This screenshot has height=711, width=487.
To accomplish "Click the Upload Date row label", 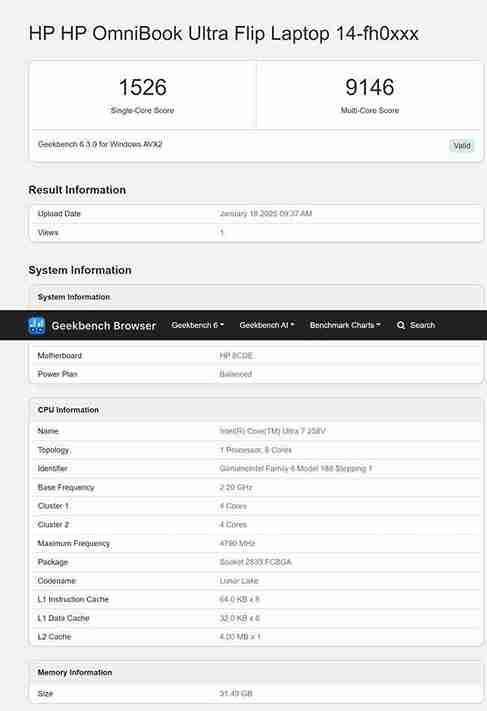I will pos(59,214).
